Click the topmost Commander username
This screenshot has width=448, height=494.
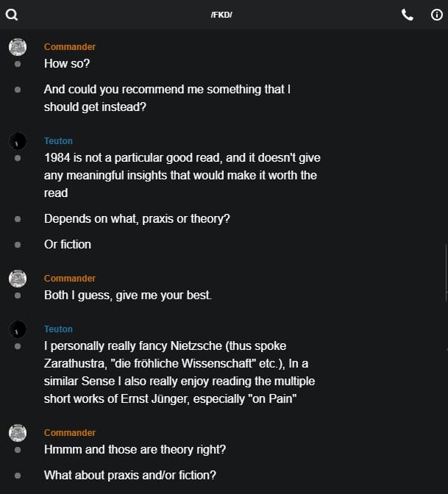point(70,47)
